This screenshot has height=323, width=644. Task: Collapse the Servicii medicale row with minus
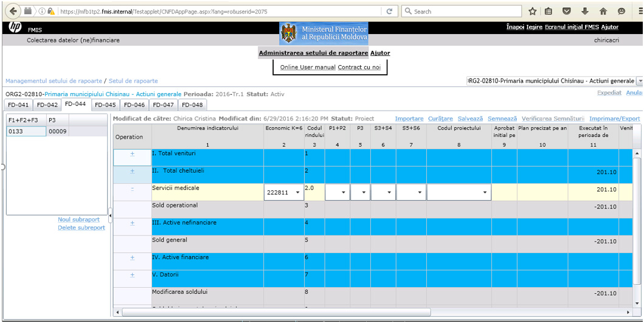(x=132, y=189)
